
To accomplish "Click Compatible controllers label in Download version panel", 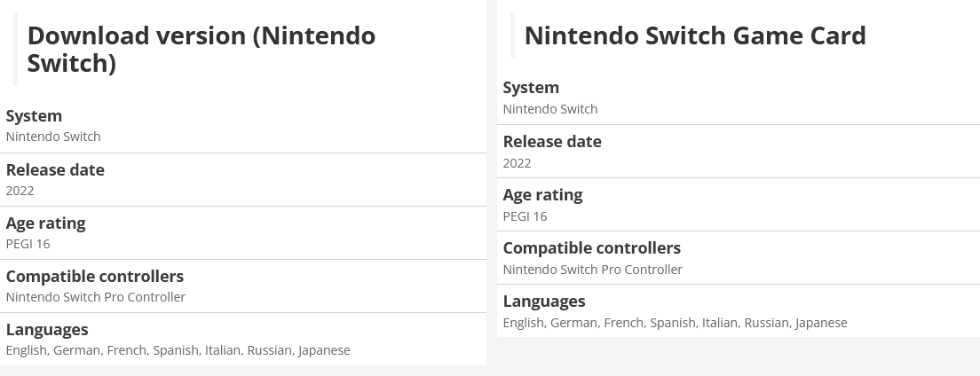I will pos(94,276).
